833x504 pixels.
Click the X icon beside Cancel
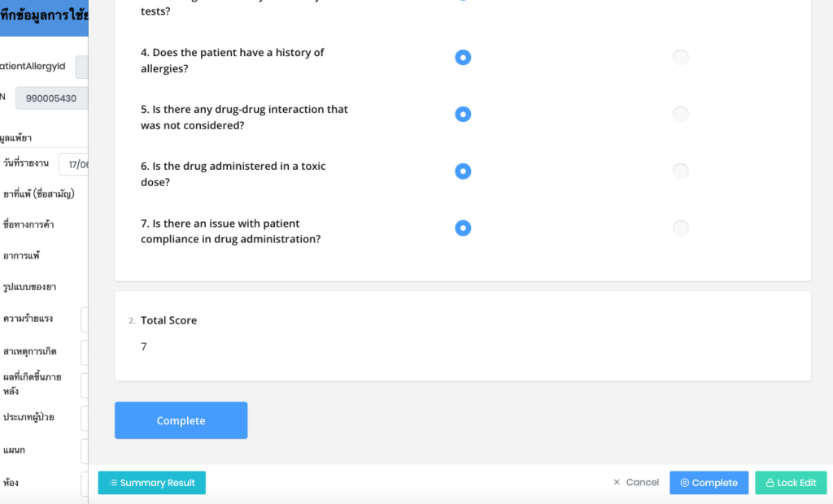[x=617, y=482]
